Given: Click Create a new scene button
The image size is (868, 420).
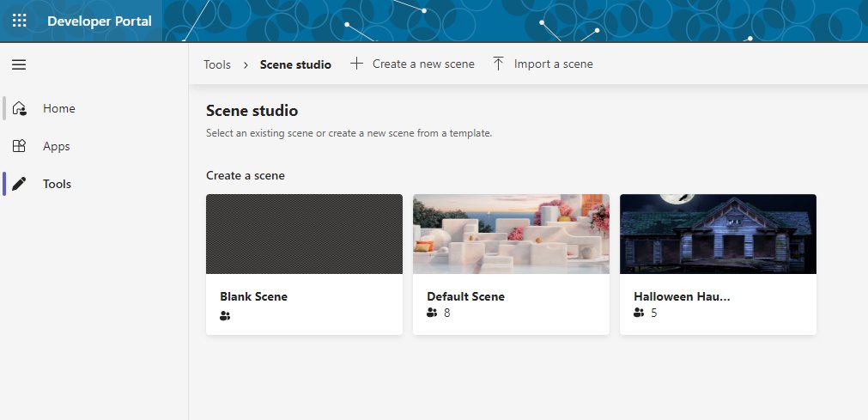Looking at the screenshot, I should (x=412, y=64).
